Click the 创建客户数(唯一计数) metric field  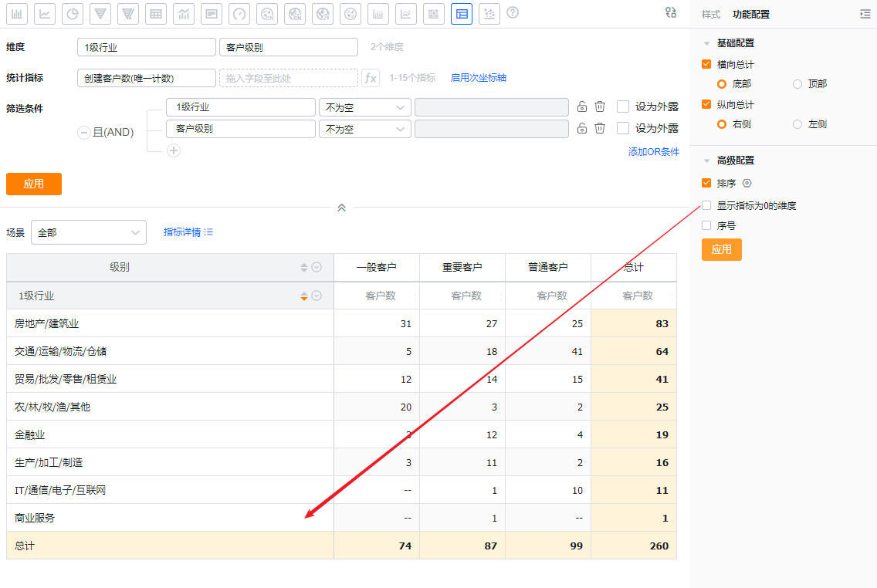(x=147, y=78)
